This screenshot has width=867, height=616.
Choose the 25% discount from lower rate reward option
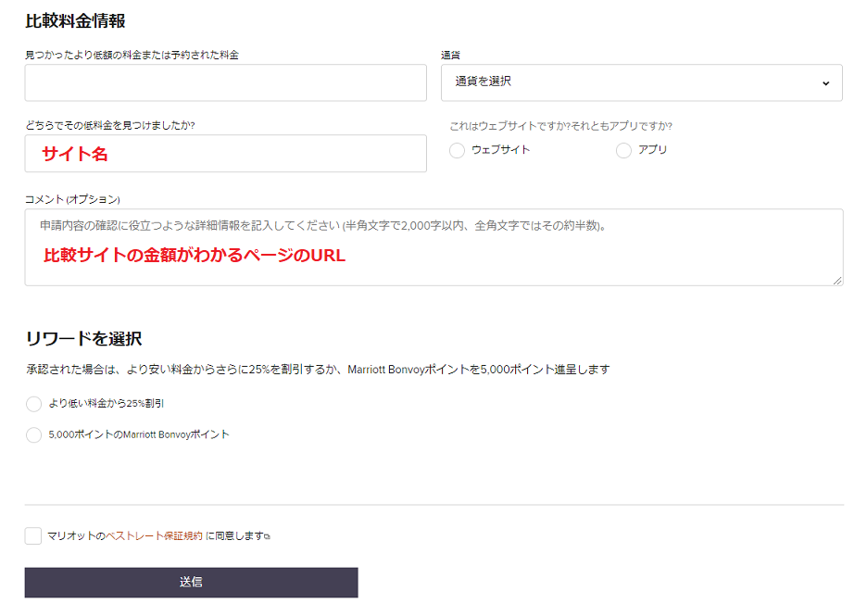33,404
